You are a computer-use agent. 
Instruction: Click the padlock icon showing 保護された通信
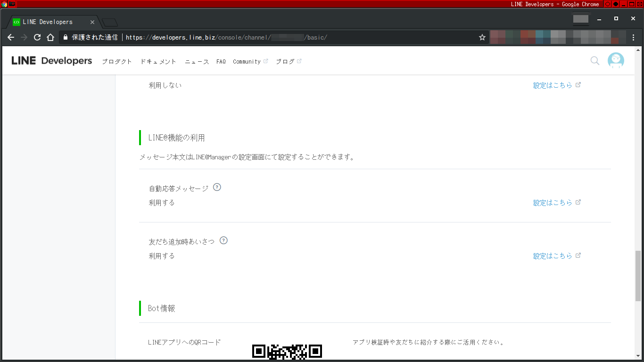click(65, 37)
